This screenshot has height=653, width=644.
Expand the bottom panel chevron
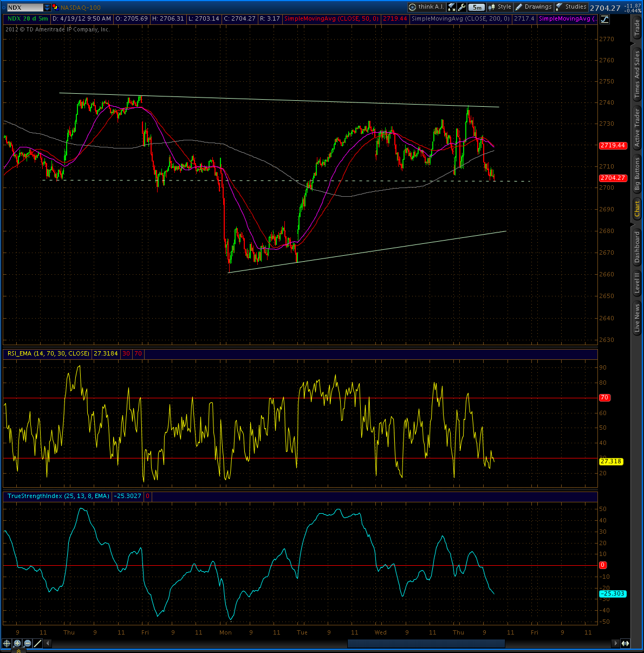18,651
